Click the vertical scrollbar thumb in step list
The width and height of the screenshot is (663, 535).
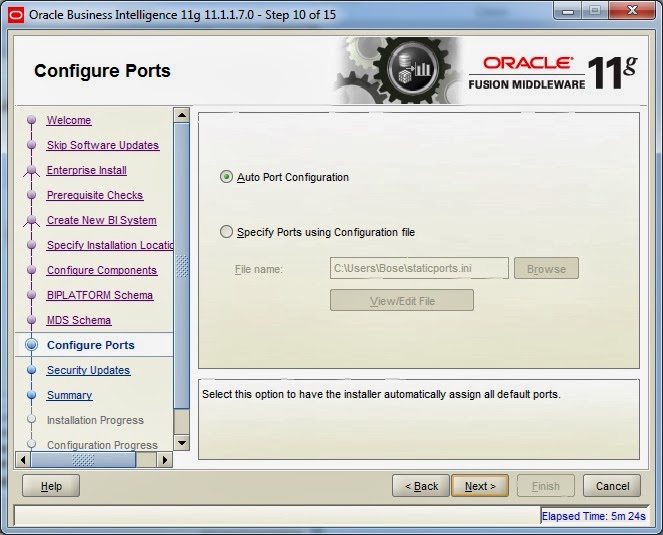pyautogui.click(x=182, y=266)
